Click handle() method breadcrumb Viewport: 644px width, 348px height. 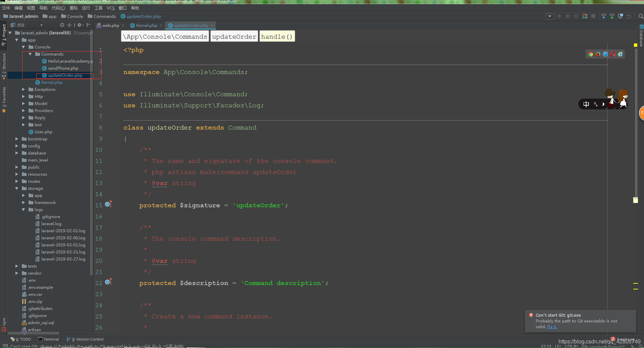pyautogui.click(x=277, y=36)
